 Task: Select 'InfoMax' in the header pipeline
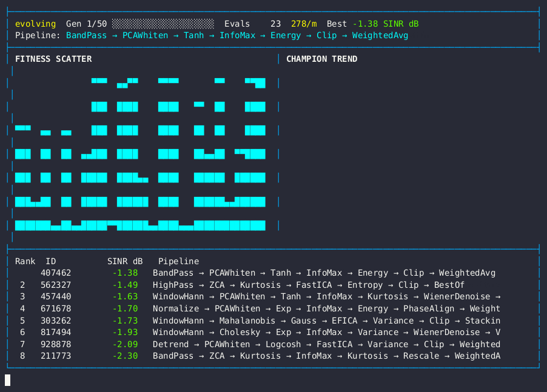coord(237,36)
